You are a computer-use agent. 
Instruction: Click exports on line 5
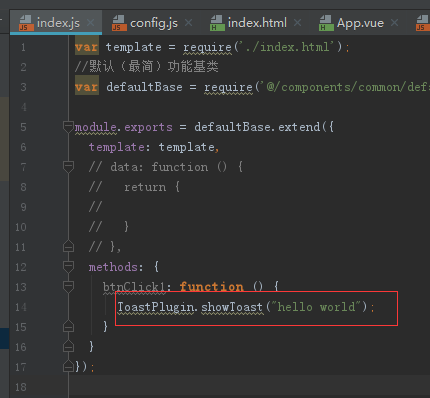[148, 127]
